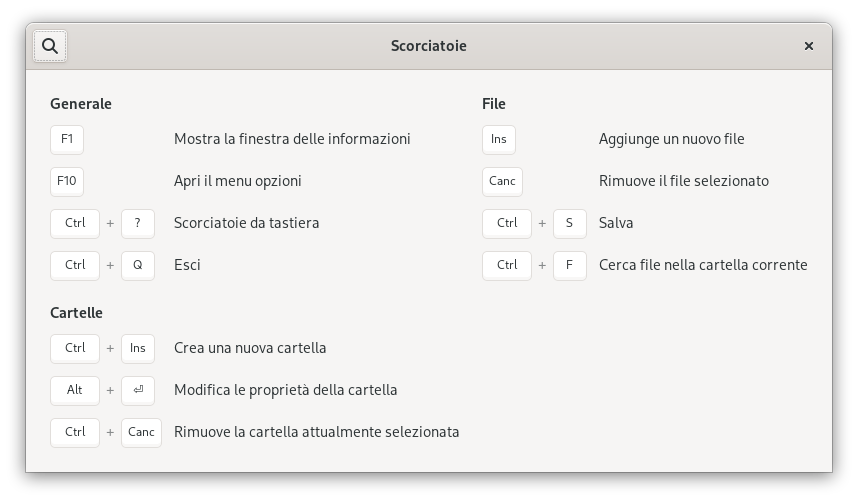Click the F1 key cap
Viewport: 858px width, 501px height.
coord(67,139)
